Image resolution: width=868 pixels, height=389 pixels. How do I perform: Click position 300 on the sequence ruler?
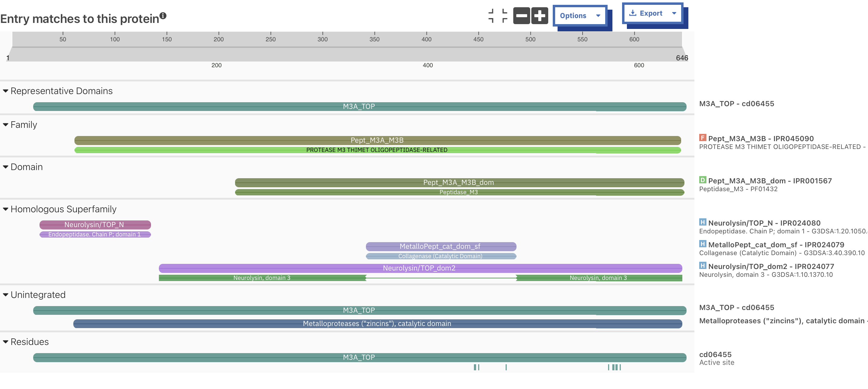322,39
